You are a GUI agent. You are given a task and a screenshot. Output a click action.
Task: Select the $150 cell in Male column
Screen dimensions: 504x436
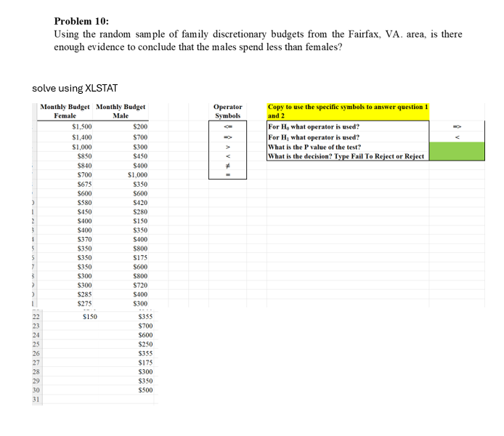click(x=121, y=221)
